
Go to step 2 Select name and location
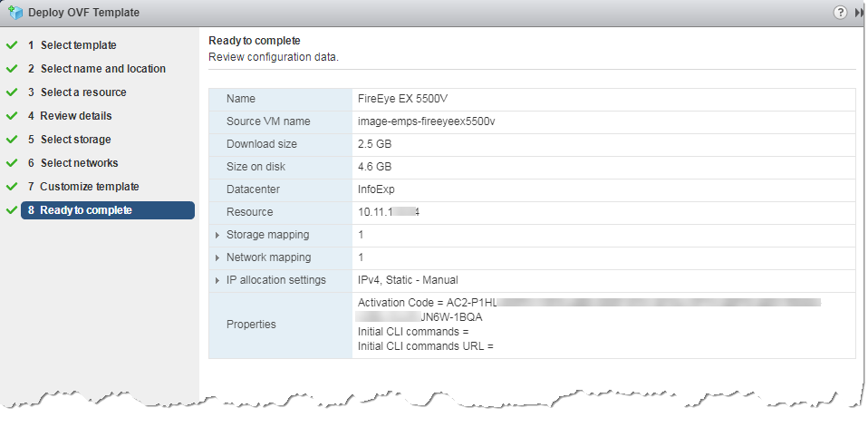(x=97, y=69)
